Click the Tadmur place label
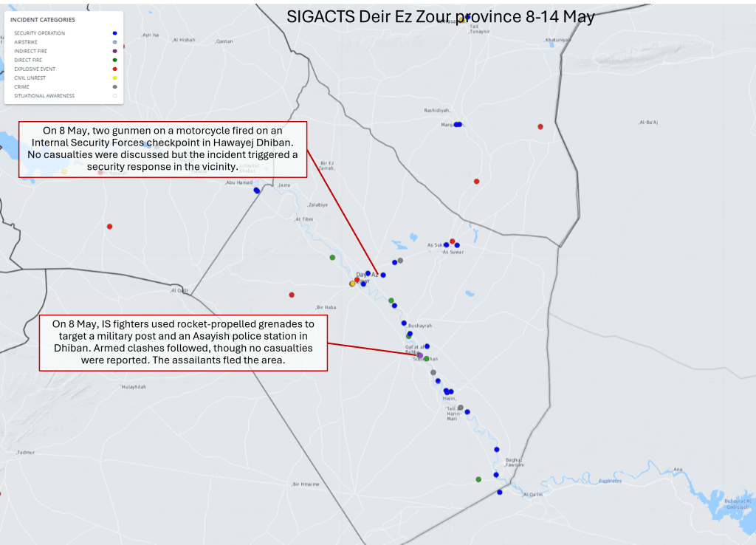The height and width of the screenshot is (545, 756). coord(26,453)
